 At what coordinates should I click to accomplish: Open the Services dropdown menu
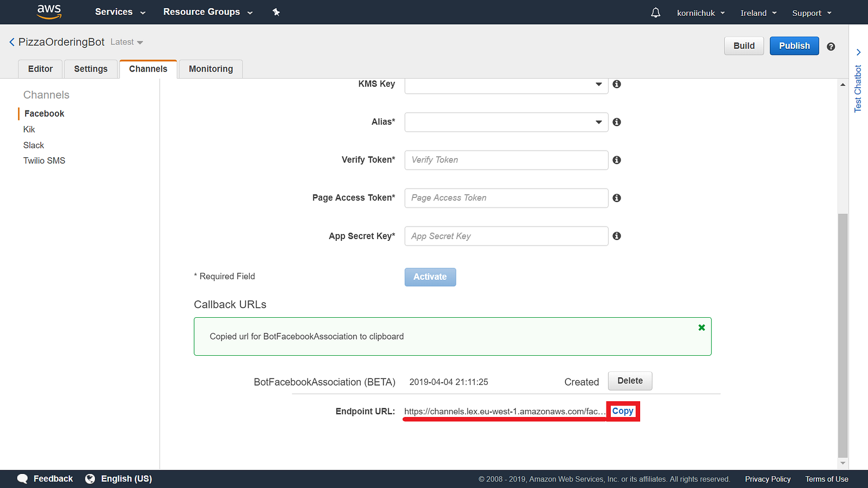click(120, 12)
